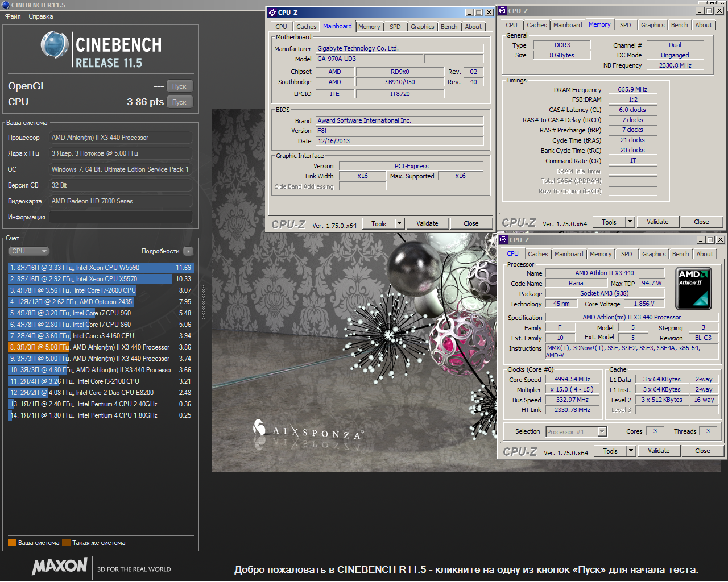The width and height of the screenshot is (728, 582).
Task: Switch to Caches tab in CPU window
Action: click(537, 254)
